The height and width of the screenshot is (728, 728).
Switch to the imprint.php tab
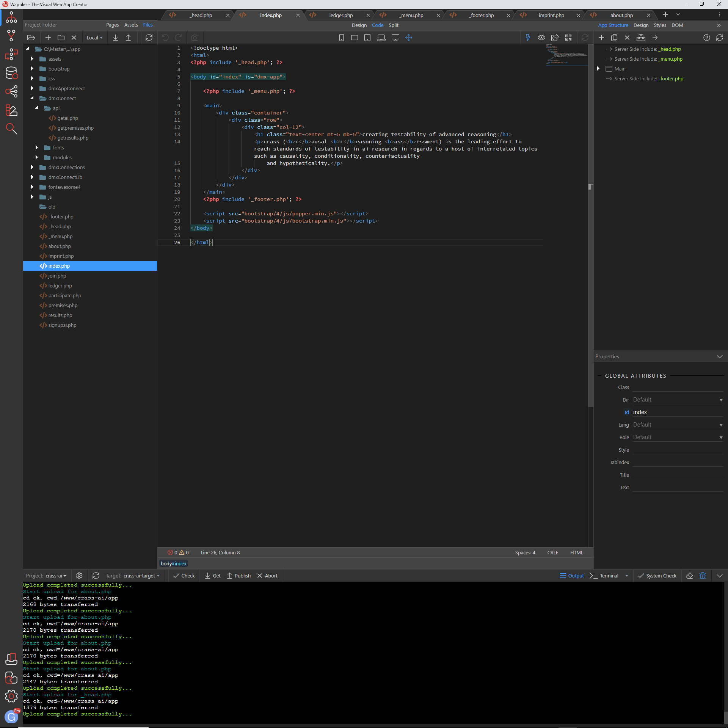click(551, 15)
